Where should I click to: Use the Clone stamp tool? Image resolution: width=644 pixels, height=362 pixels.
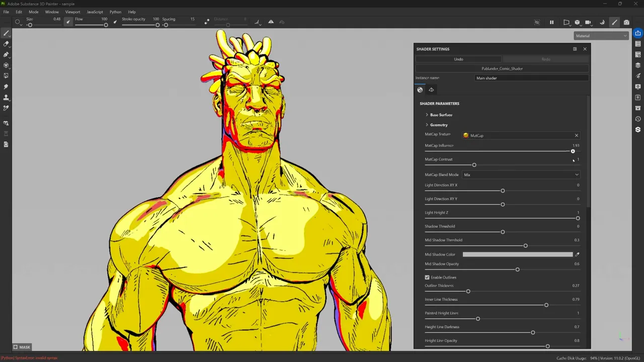[6, 97]
